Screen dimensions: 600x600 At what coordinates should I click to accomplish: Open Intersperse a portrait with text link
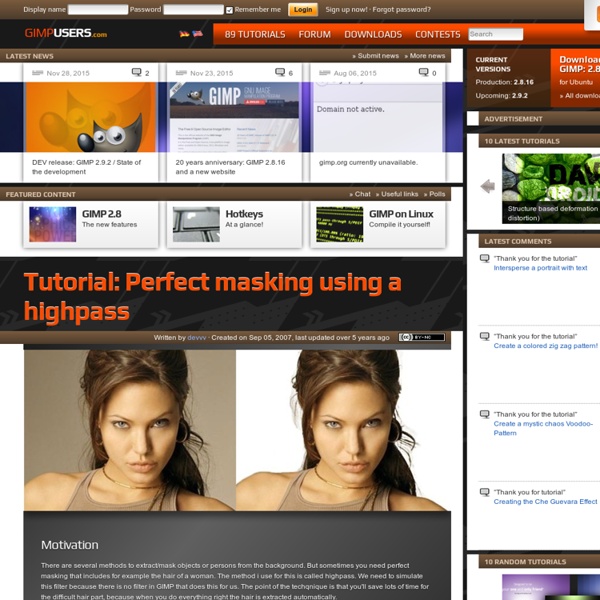pyautogui.click(x=540, y=268)
